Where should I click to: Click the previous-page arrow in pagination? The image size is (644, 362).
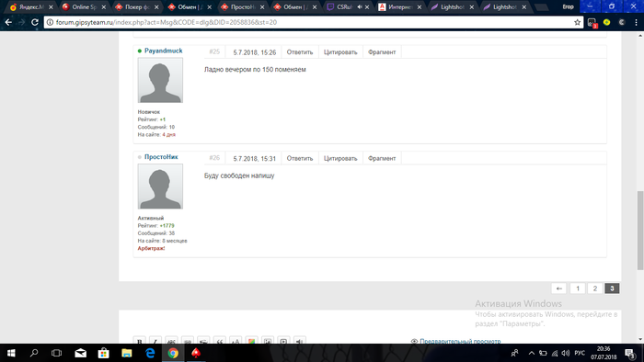(x=558, y=288)
